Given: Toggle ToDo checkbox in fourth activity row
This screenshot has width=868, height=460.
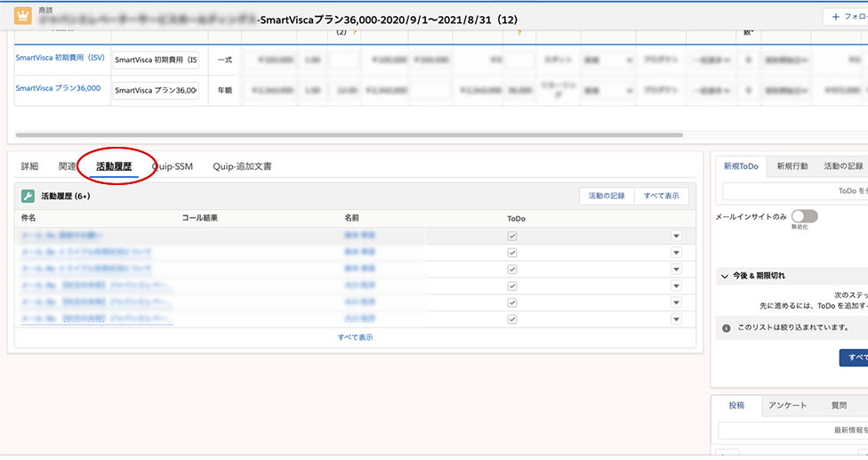Looking at the screenshot, I should (x=512, y=286).
